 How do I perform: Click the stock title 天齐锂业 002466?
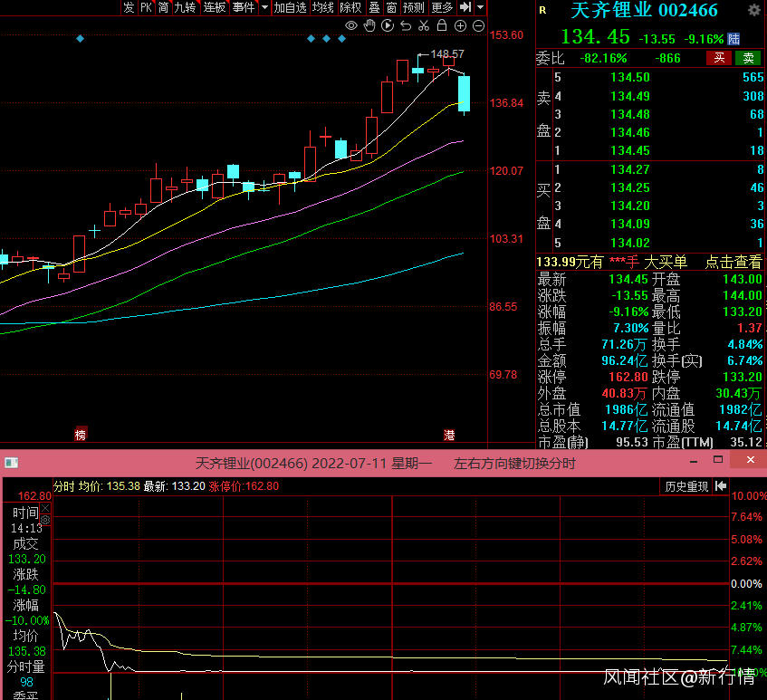click(644, 10)
